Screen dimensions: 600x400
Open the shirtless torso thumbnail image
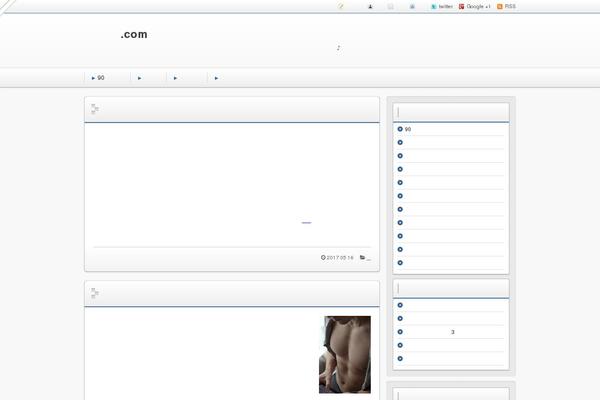click(x=345, y=354)
